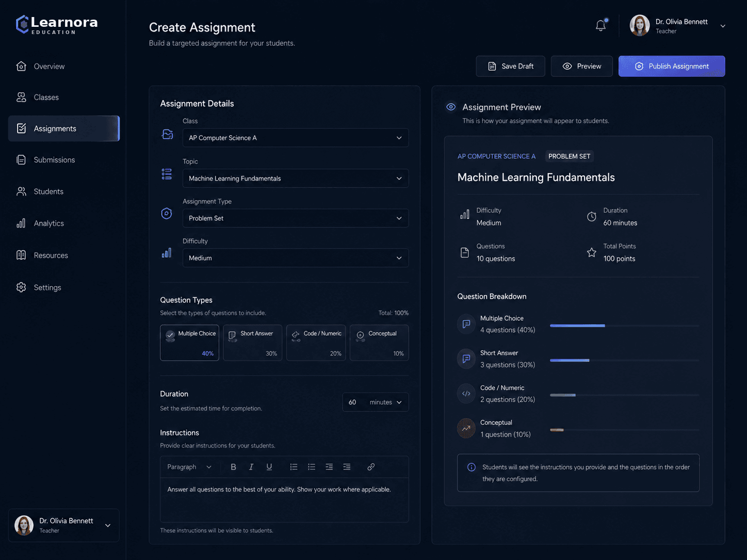Click the Analytics bar chart icon

point(21,223)
